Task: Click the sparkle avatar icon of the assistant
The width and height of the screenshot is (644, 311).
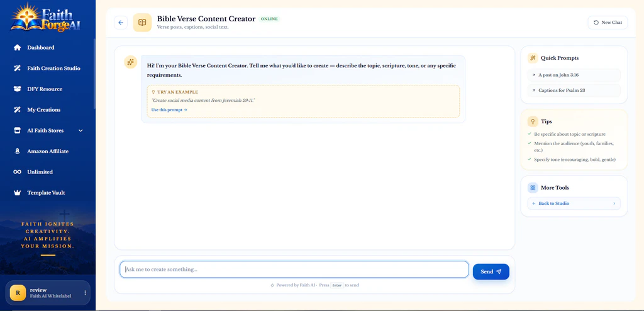Action: click(x=131, y=62)
